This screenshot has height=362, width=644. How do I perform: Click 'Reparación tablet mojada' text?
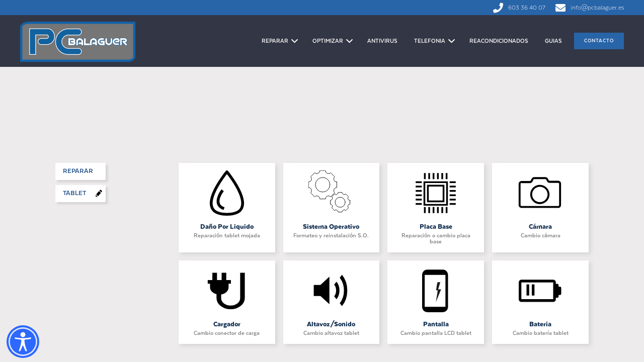(x=227, y=235)
